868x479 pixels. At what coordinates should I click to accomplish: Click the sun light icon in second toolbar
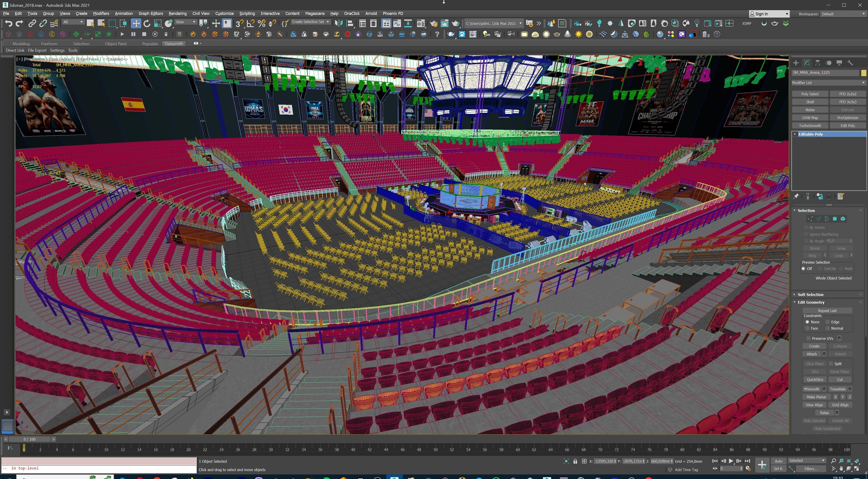pos(579,34)
